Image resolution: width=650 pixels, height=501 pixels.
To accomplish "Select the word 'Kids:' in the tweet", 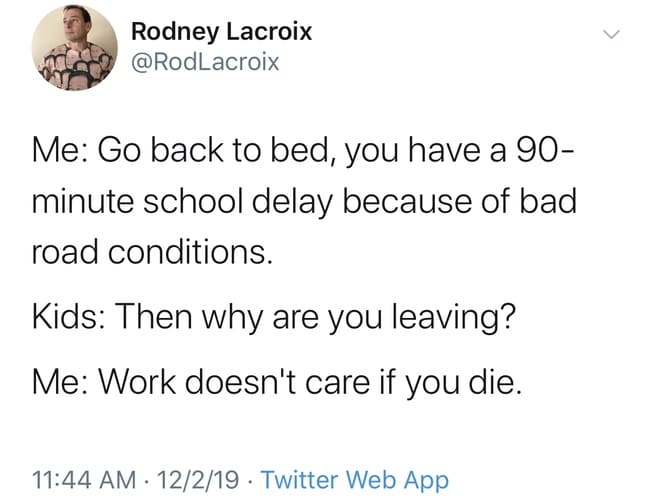I will point(68,317).
